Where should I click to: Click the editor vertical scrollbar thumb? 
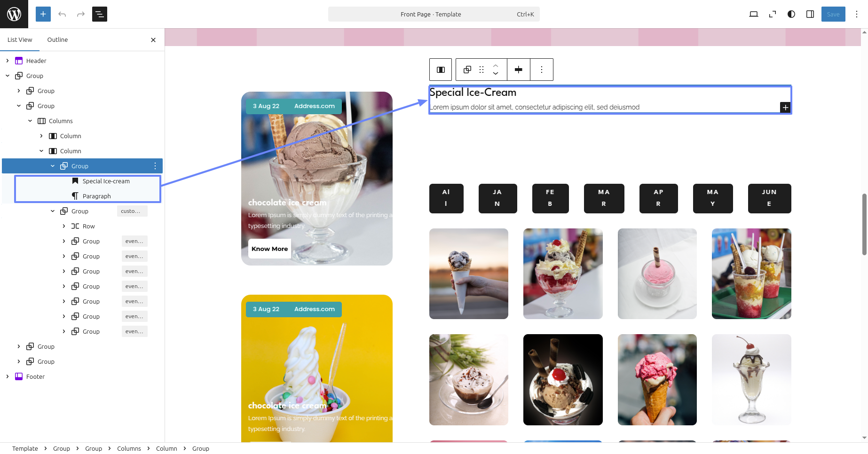(864, 224)
